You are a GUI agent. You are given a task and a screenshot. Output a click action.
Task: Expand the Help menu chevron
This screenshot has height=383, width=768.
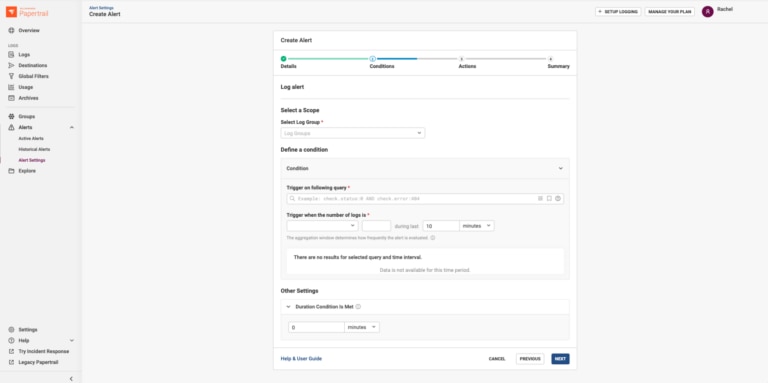[x=72, y=340]
